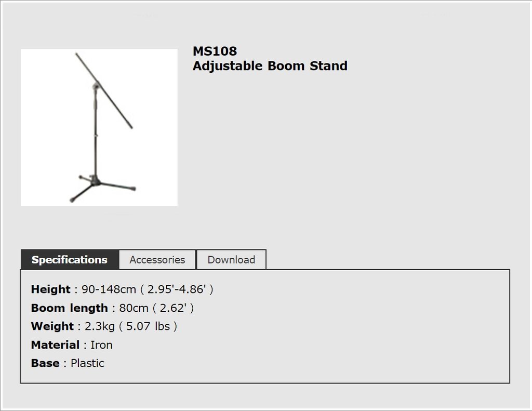The height and width of the screenshot is (411, 532).
Task: Click the bold Weight label
Action: point(52,326)
